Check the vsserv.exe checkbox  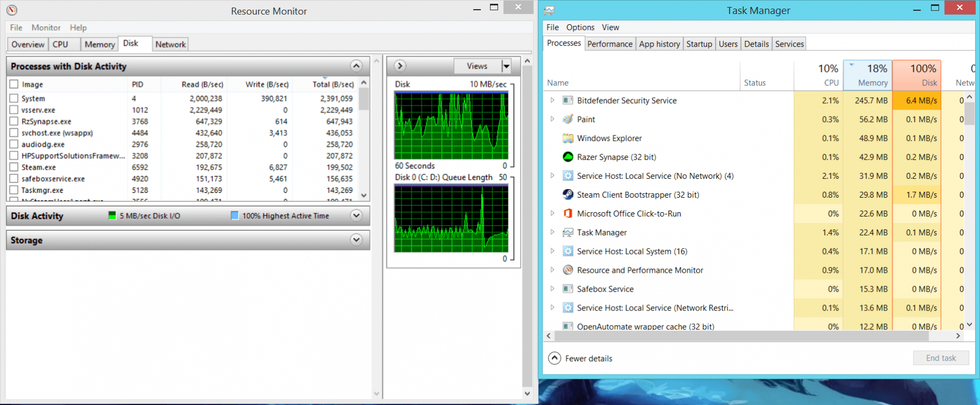click(x=14, y=110)
